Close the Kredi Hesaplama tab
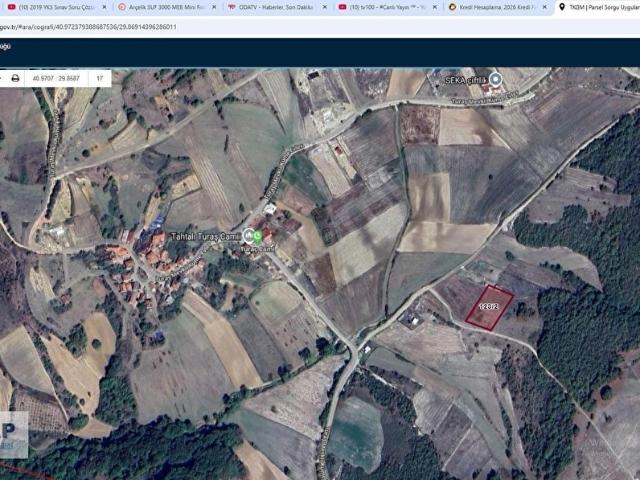The width and height of the screenshot is (640, 480). [x=545, y=7]
